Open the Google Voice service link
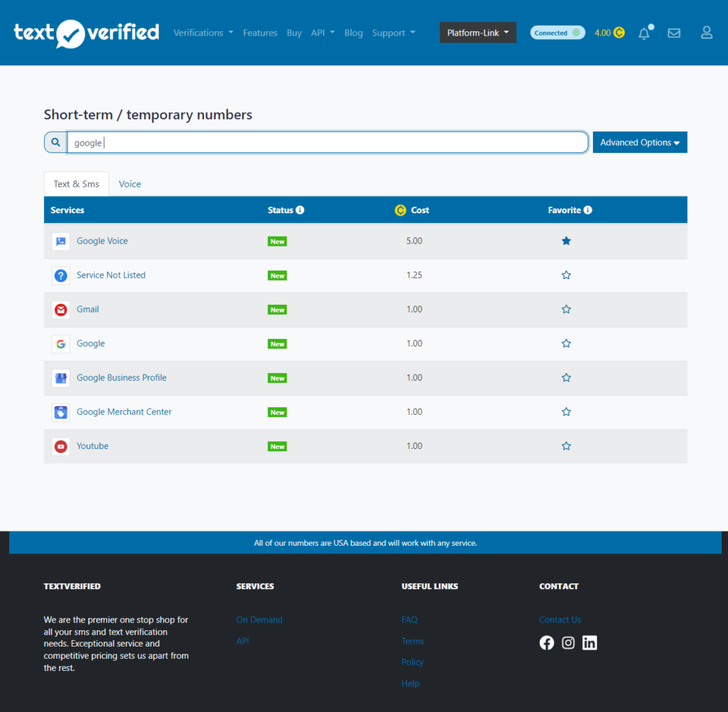 (102, 241)
